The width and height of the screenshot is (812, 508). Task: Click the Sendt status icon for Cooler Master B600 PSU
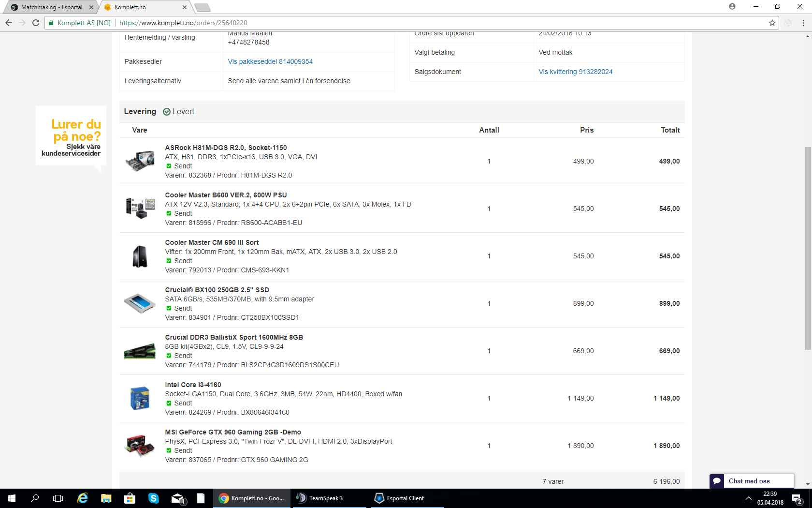(169, 213)
